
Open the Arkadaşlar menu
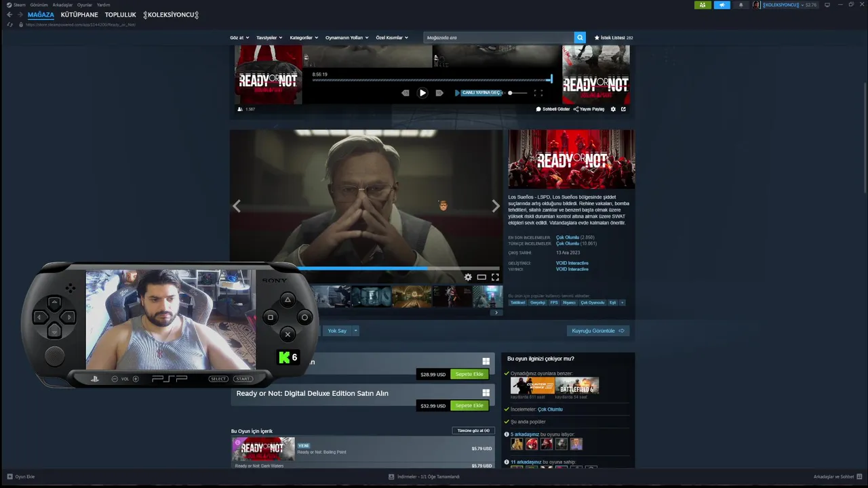62,5
